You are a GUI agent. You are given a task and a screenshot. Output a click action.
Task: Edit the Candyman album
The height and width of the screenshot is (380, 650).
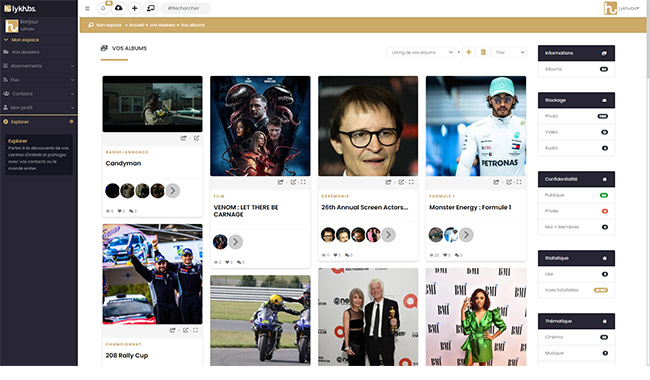[196, 138]
